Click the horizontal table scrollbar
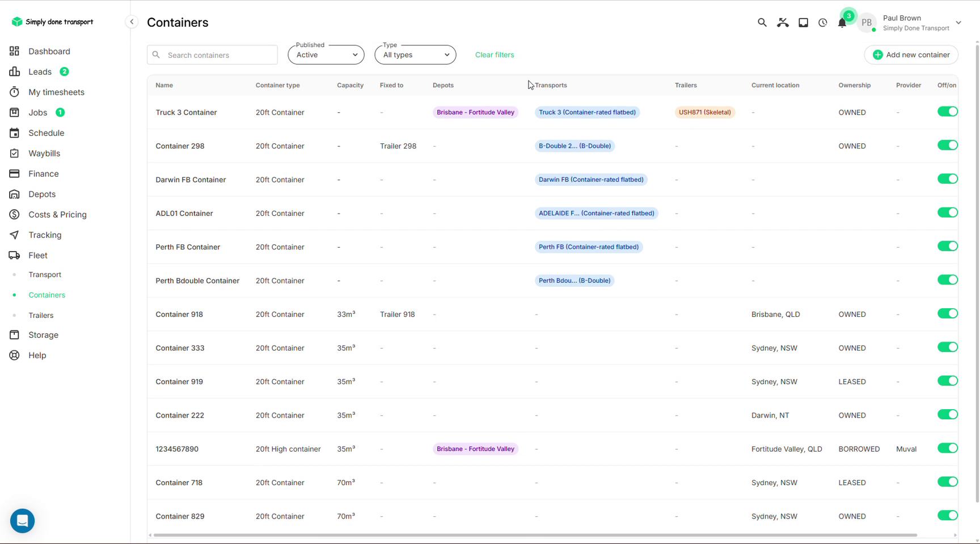Screen dimensions: 980x544 point(535,535)
